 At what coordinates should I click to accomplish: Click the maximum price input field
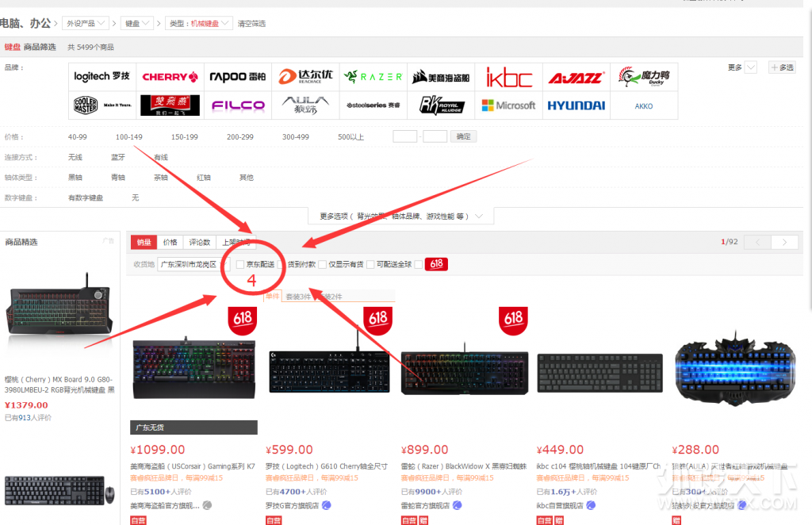click(435, 136)
